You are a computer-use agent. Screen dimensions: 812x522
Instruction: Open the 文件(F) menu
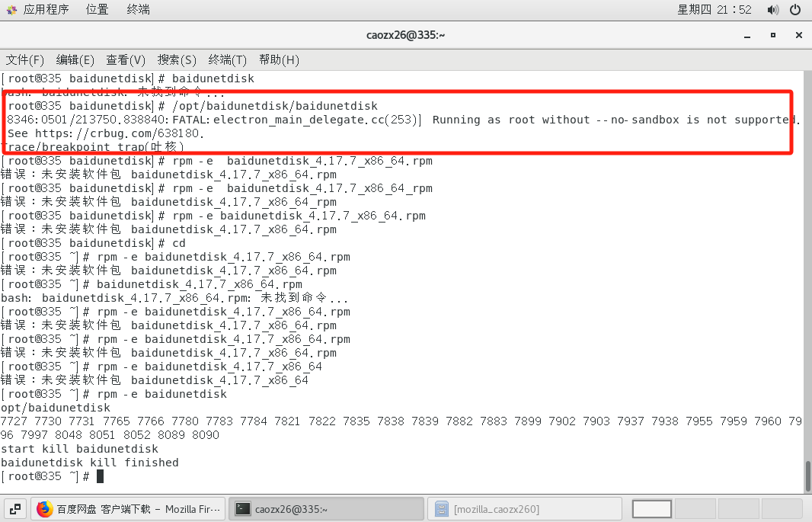point(25,60)
